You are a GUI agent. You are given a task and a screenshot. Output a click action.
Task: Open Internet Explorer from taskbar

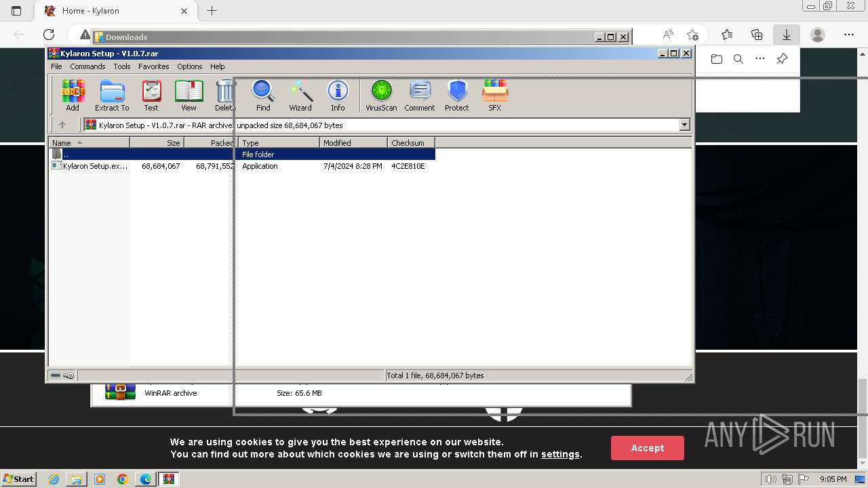click(x=54, y=479)
